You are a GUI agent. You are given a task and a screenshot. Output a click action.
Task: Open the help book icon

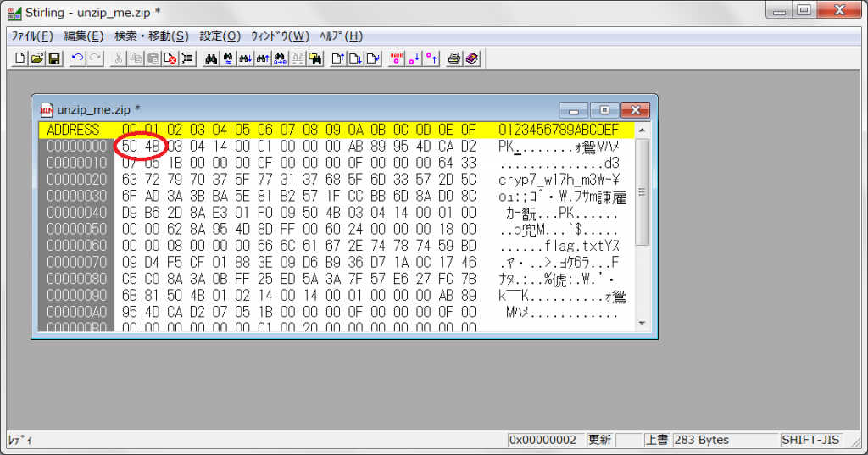[472, 58]
